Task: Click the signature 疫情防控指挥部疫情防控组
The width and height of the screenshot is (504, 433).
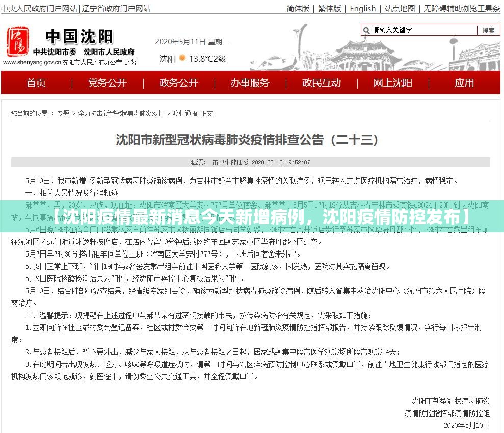Action: (447, 413)
